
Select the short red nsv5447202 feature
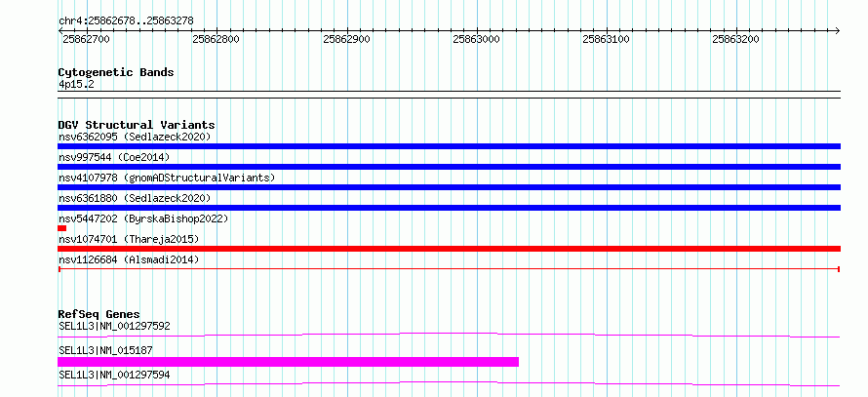[x=62, y=228]
